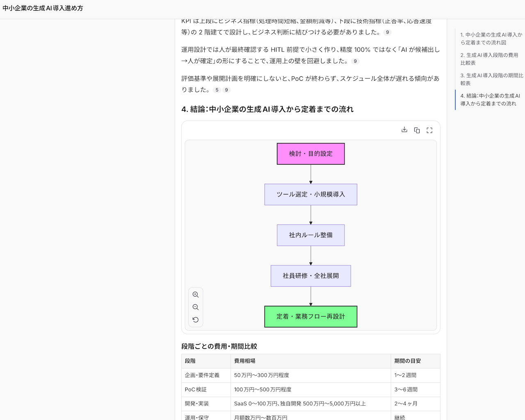Reset the flowchart view
The height and width of the screenshot is (420, 525).
pyautogui.click(x=196, y=320)
